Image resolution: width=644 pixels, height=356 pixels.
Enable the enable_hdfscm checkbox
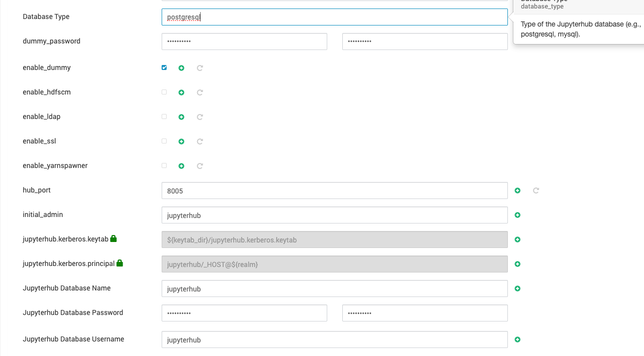[x=164, y=92]
